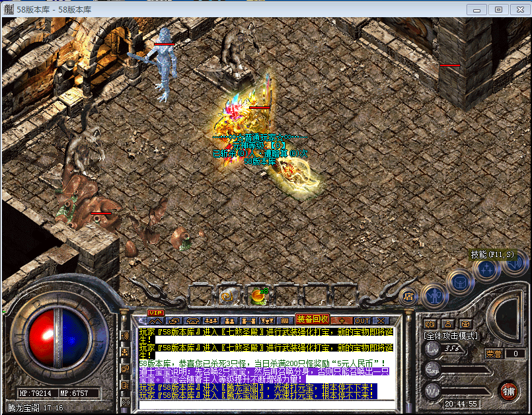
Task: Switch the 全体攻击模式 attack mode label
Action: point(451,336)
